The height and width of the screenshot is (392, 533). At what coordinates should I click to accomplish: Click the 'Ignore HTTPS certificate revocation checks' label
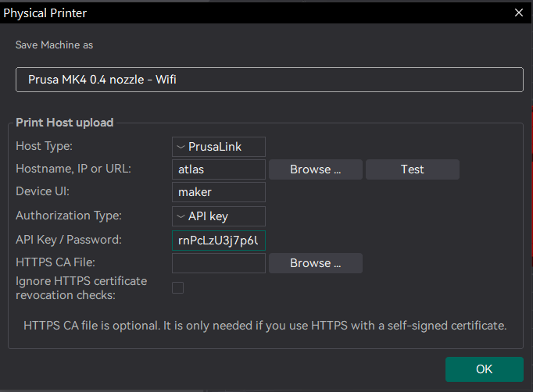[81, 287]
